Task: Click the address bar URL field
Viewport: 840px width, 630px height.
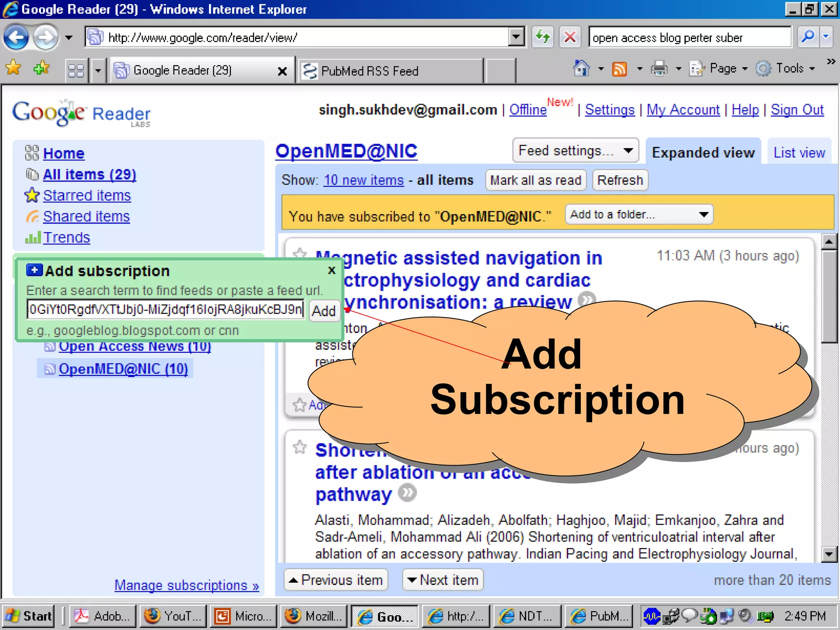Action: (x=296, y=38)
